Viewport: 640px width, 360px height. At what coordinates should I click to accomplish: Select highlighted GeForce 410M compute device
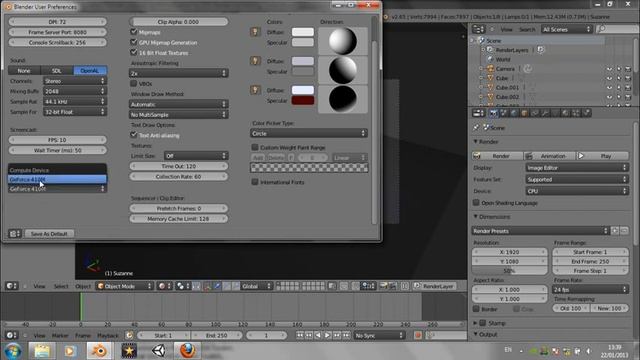pyautogui.click(x=57, y=179)
